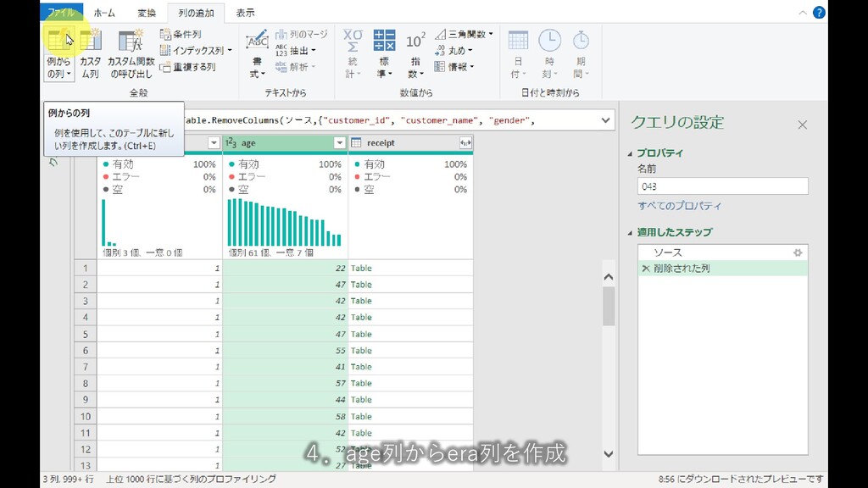This screenshot has width=868, height=488.
Task: Click the expand icon in the receipt column header
Action: point(465,143)
